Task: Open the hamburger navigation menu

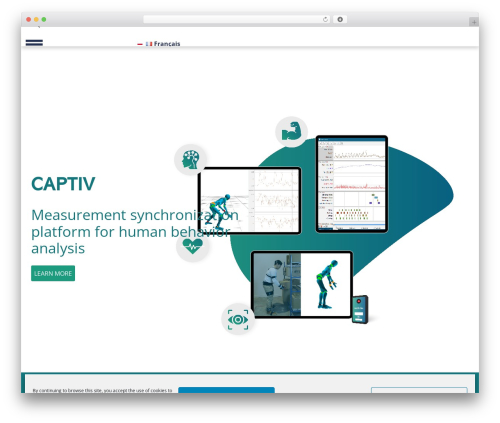Action: point(34,42)
